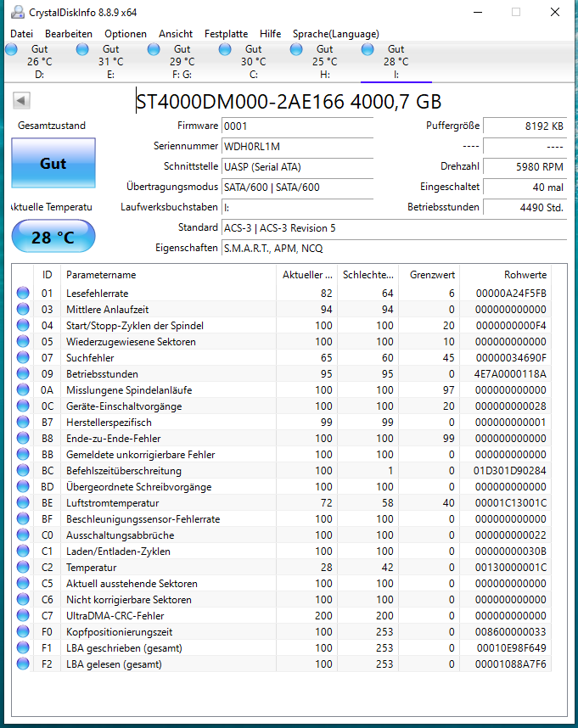The width and height of the screenshot is (578, 728).
Task: Select drive H: tab with 25 °C
Action: [324, 62]
